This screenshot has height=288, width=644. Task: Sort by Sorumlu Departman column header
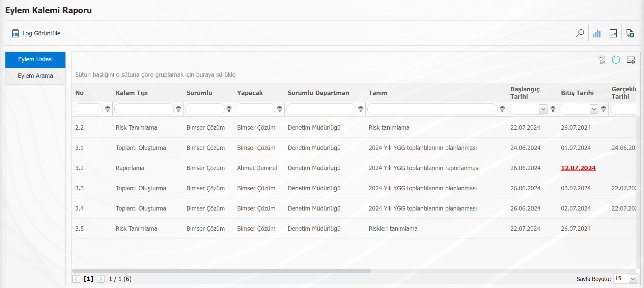[318, 93]
